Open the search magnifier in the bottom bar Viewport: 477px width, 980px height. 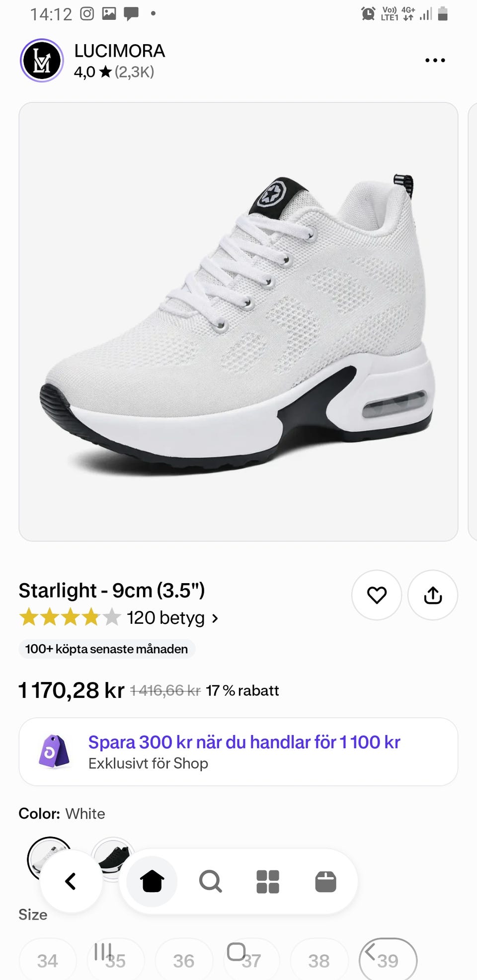tap(210, 882)
